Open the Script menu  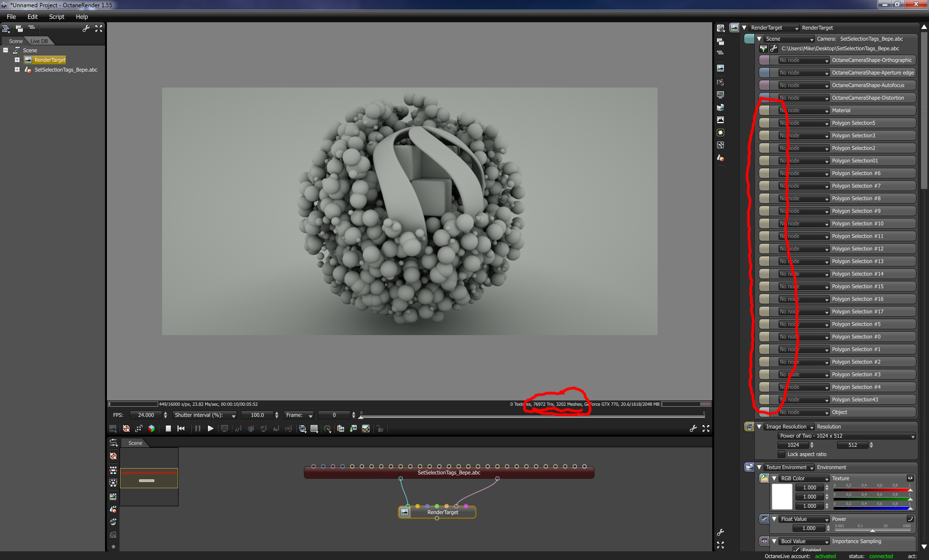[57, 16]
